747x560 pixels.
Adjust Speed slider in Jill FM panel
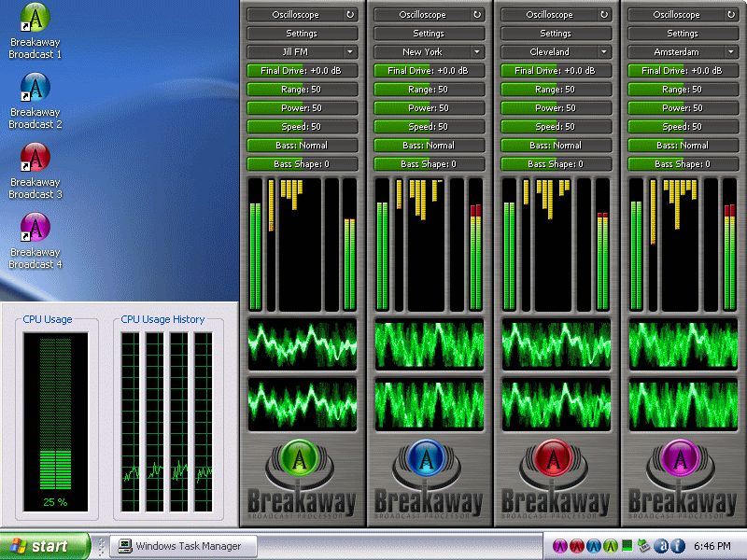pos(302,127)
